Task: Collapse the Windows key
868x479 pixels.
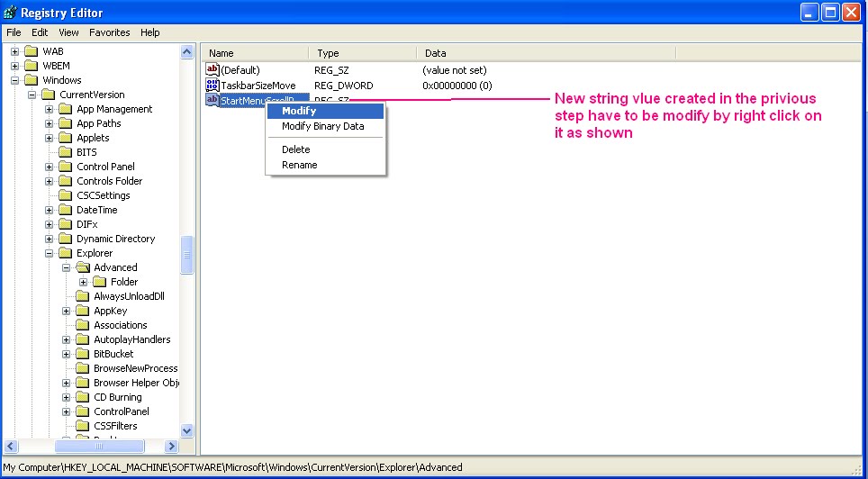Action: click(x=15, y=80)
